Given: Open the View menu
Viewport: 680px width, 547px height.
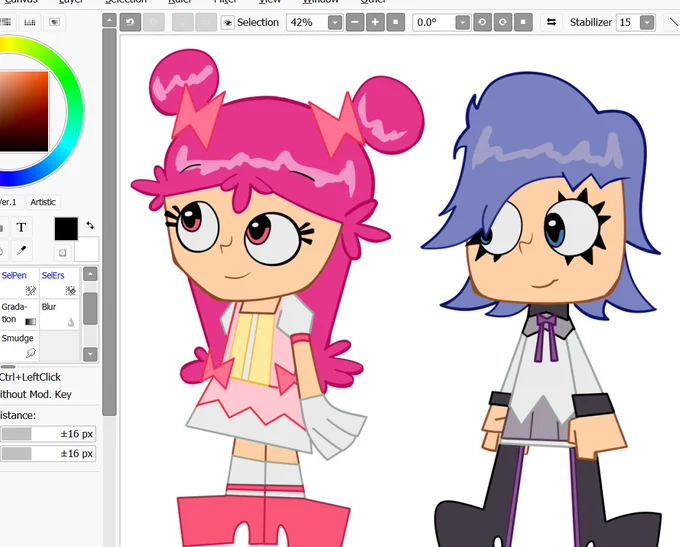Looking at the screenshot, I should 270,2.
